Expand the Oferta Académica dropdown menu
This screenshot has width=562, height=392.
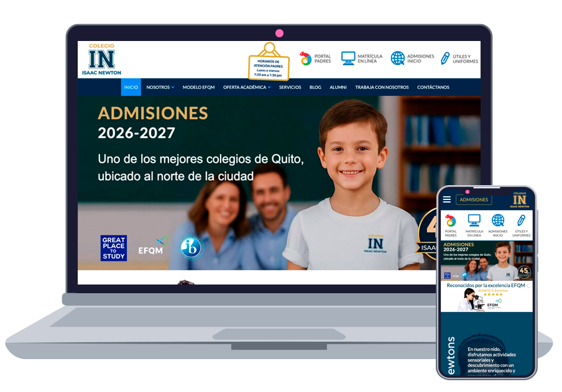coord(247,88)
